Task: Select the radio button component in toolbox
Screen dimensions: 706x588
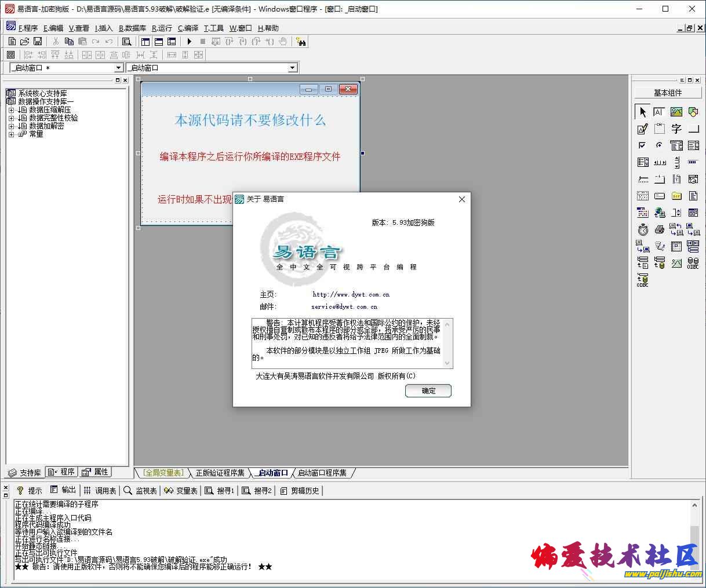Action: click(x=659, y=145)
